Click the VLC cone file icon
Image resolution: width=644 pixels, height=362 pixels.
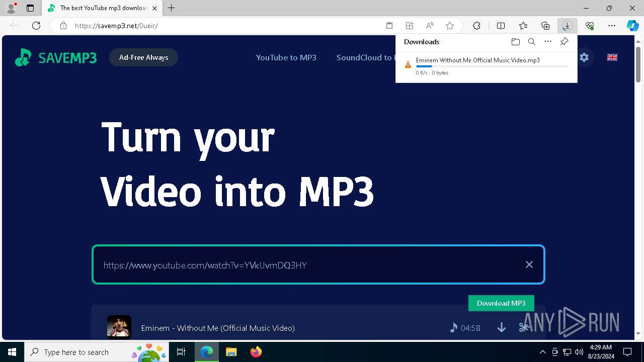408,64
